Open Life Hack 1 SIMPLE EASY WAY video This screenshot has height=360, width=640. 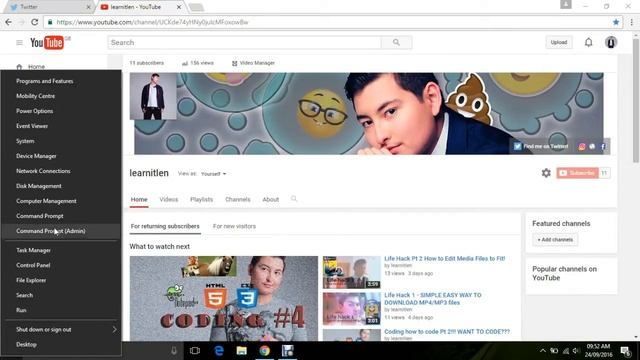coord(433,299)
